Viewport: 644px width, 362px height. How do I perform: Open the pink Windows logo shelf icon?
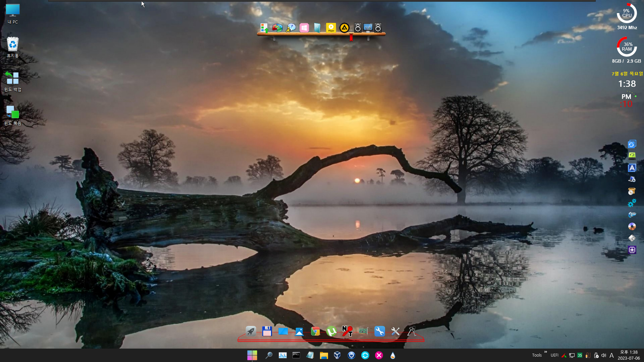coord(304,28)
